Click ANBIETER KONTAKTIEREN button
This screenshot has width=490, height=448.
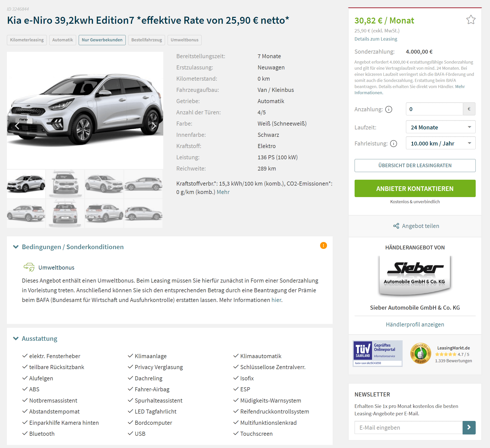click(415, 188)
